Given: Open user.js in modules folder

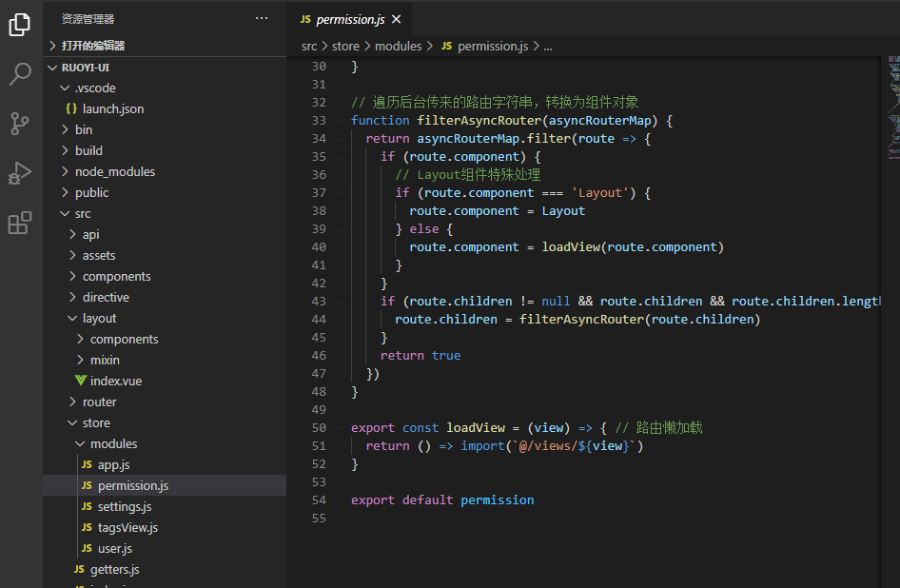Looking at the screenshot, I should (x=115, y=548).
